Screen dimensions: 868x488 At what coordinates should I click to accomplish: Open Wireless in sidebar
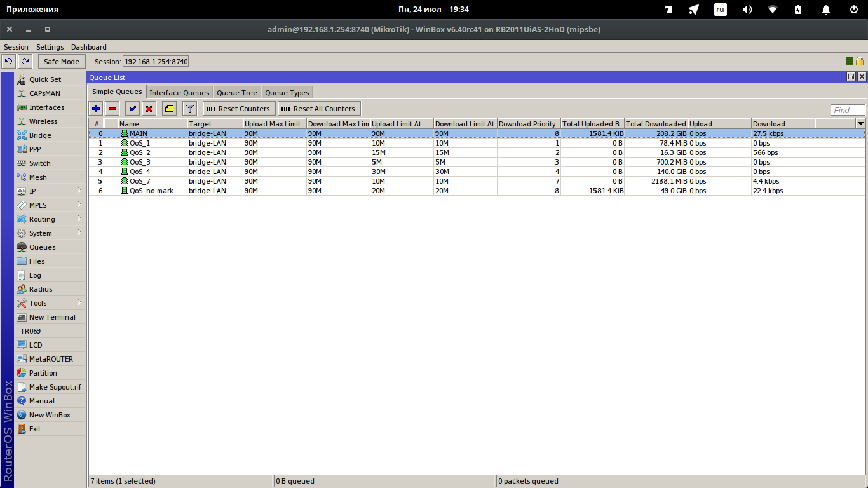tap(50, 121)
